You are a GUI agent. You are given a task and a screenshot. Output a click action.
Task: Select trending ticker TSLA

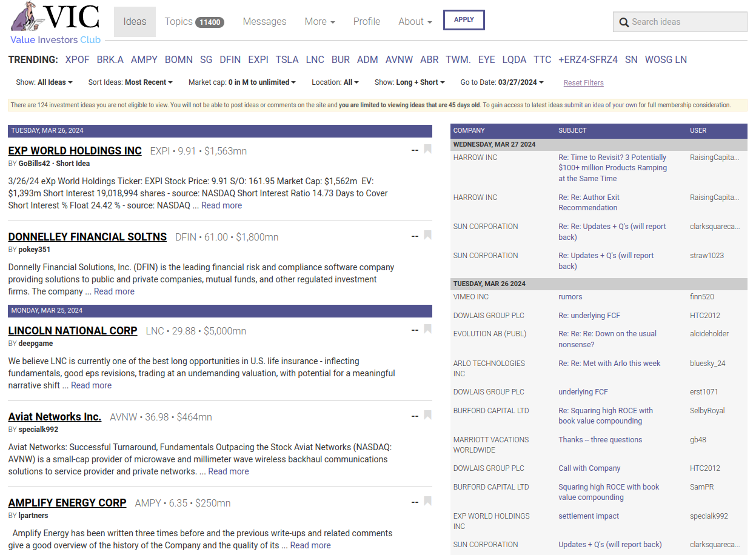(x=287, y=59)
